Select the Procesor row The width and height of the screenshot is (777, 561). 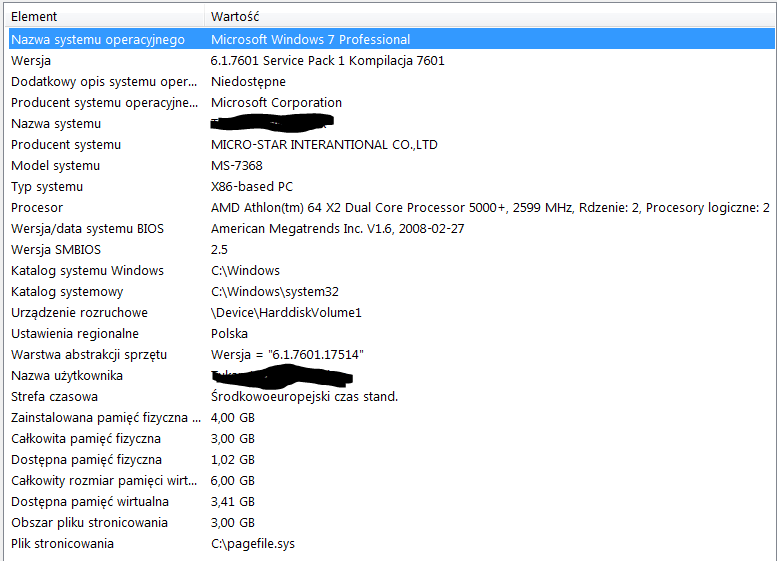click(x=37, y=207)
